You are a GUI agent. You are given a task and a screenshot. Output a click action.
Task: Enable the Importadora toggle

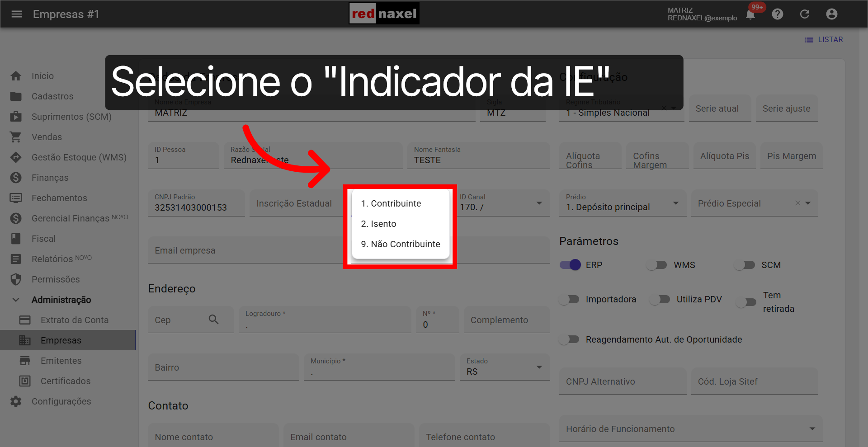[x=569, y=299]
